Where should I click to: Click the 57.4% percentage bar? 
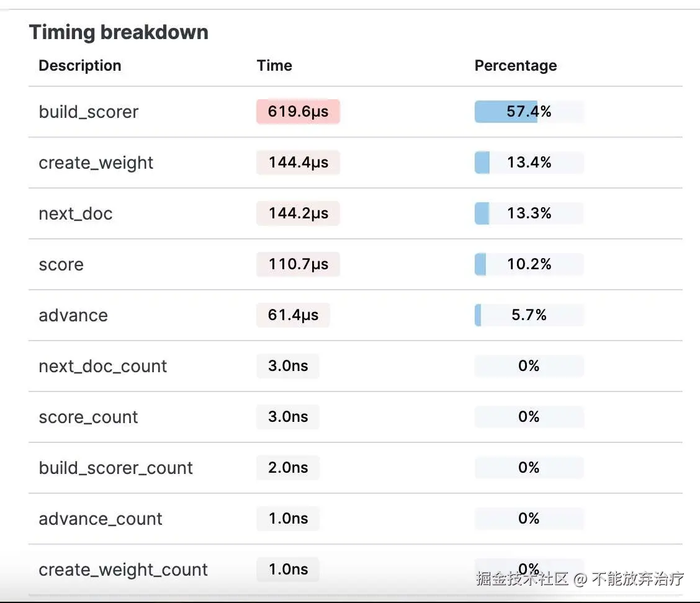click(529, 112)
